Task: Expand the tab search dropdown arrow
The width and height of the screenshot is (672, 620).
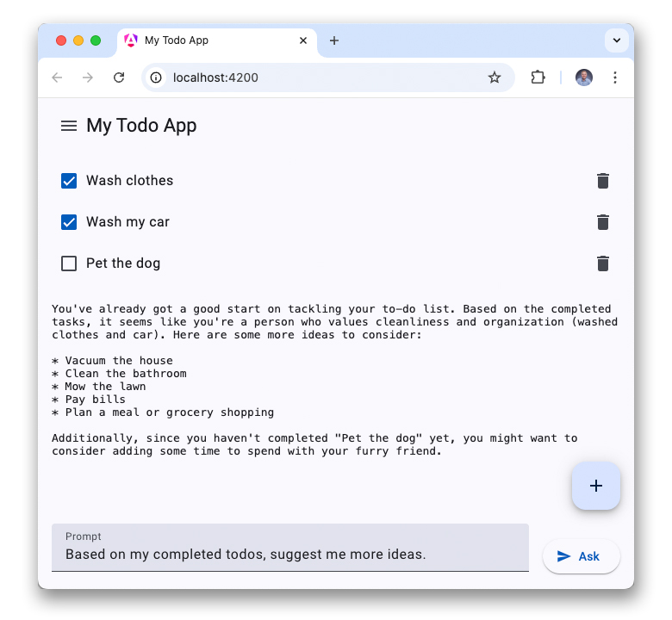Action: [616, 40]
